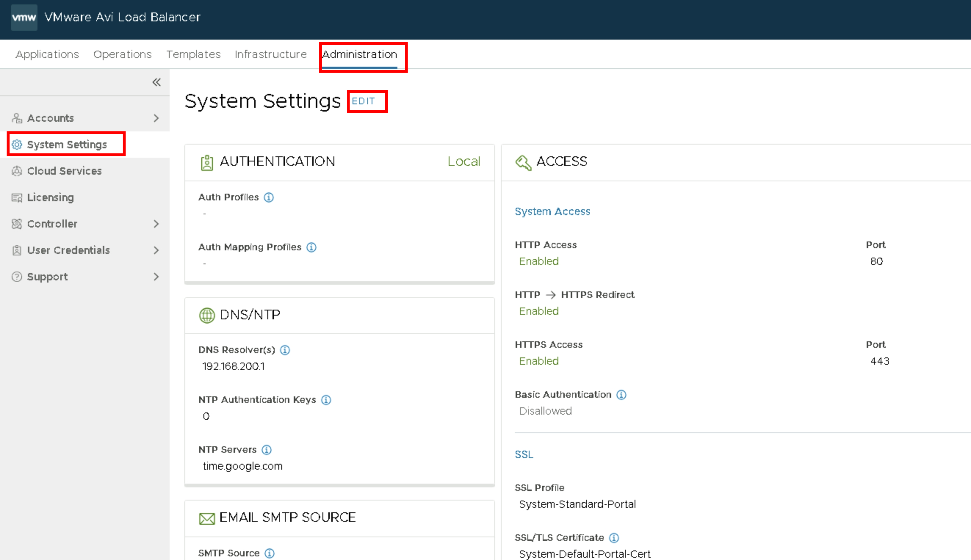Click the SSL section link
The height and width of the screenshot is (560, 971).
click(524, 455)
